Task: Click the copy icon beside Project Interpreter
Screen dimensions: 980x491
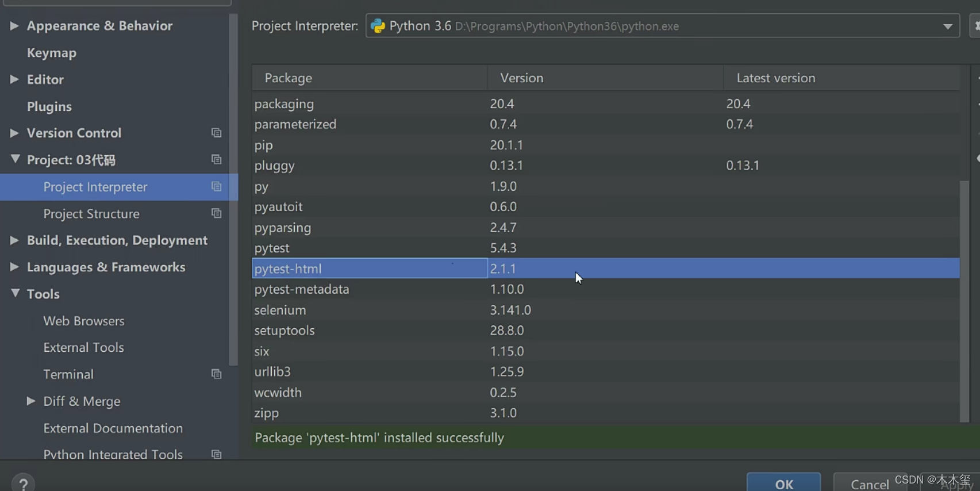Action: point(216,186)
